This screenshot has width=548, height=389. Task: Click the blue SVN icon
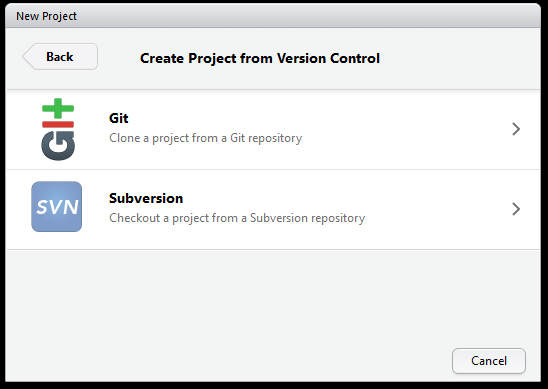coord(57,207)
